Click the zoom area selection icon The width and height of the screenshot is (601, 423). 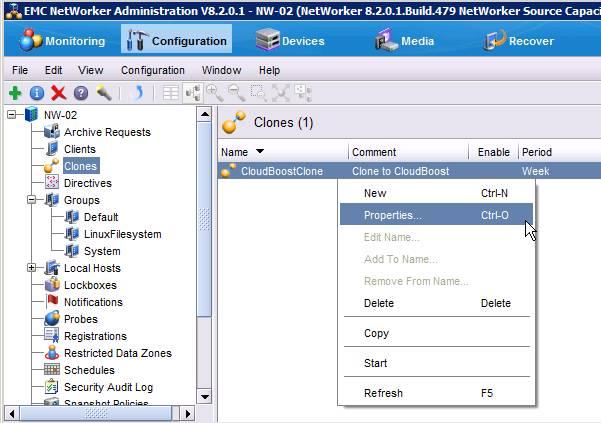coord(259,93)
